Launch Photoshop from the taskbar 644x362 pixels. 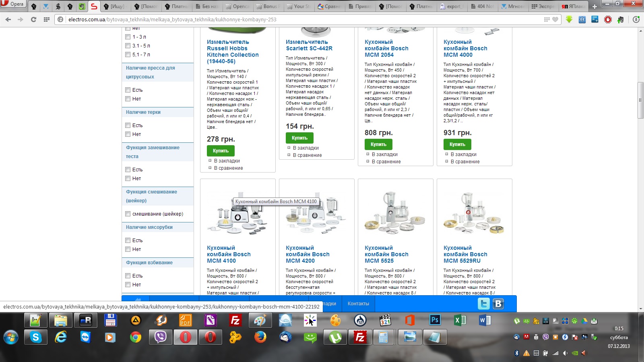[x=435, y=320]
